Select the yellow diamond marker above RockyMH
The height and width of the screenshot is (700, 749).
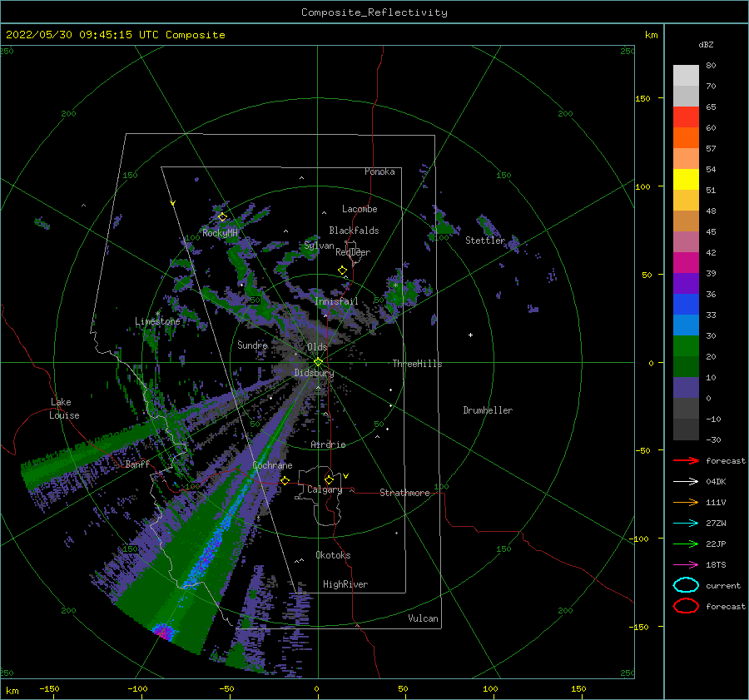(222, 217)
